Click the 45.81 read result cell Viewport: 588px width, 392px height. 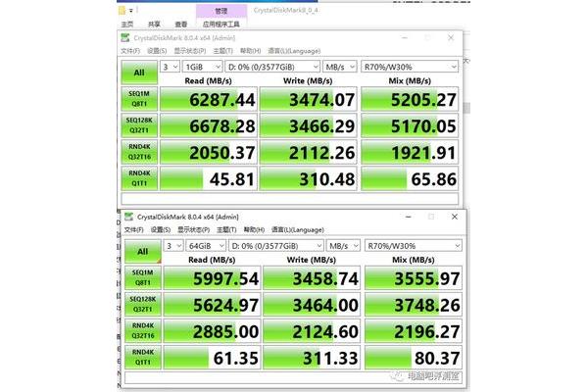(x=209, y=178)
